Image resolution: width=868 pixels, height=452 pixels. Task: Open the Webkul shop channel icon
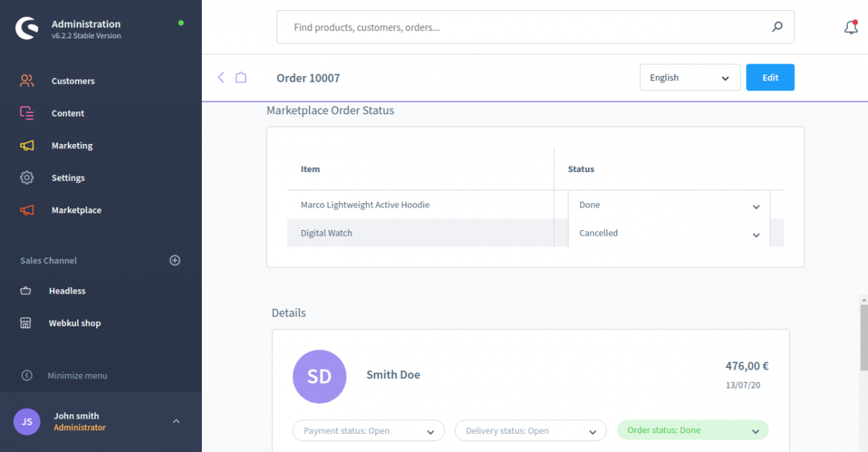coord(27,323)
